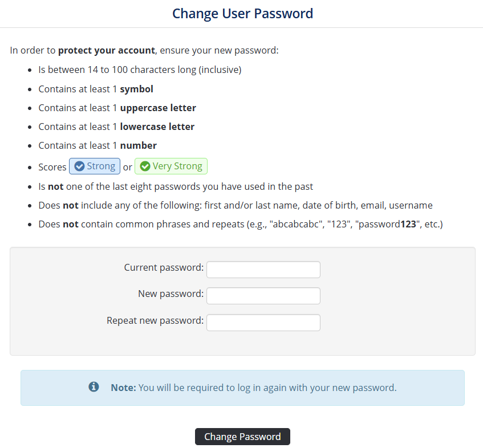Click the bold "lowercase letter" requirement text
The width and height of the screenshot is (483, 448).
point(157,127)
